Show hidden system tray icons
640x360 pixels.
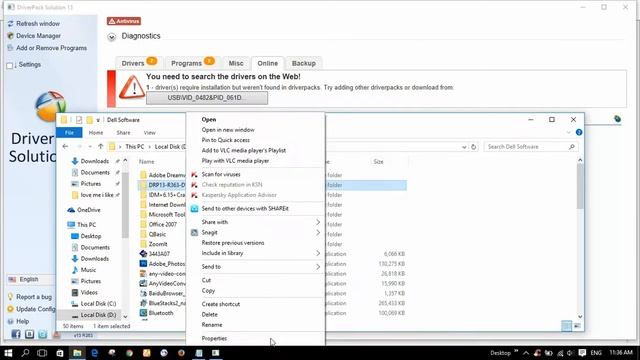[x=526, y=353]
